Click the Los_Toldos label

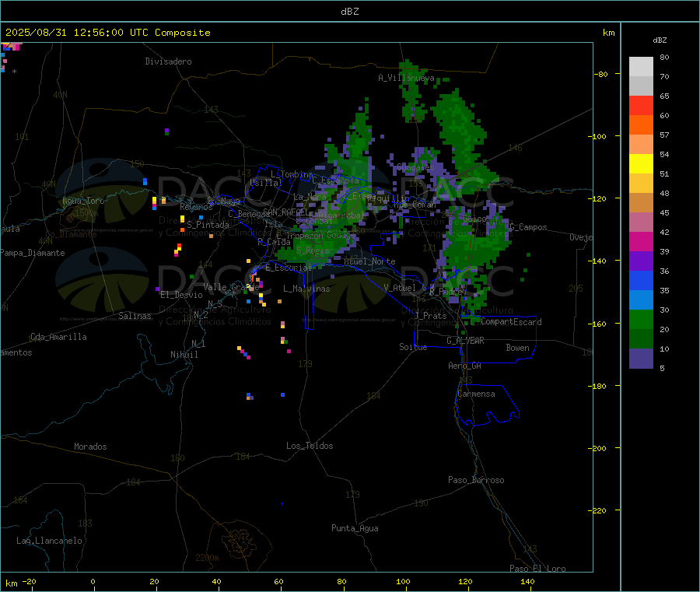(310, 446)
